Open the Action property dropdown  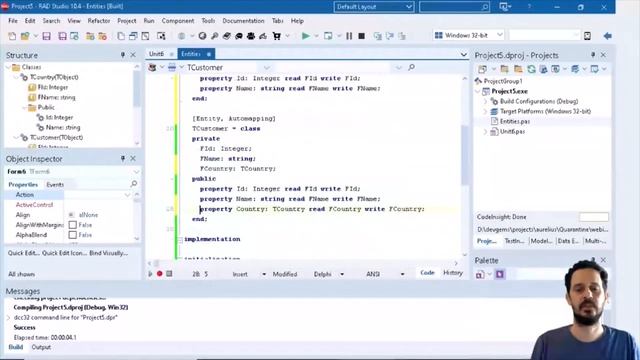[127, 195]
